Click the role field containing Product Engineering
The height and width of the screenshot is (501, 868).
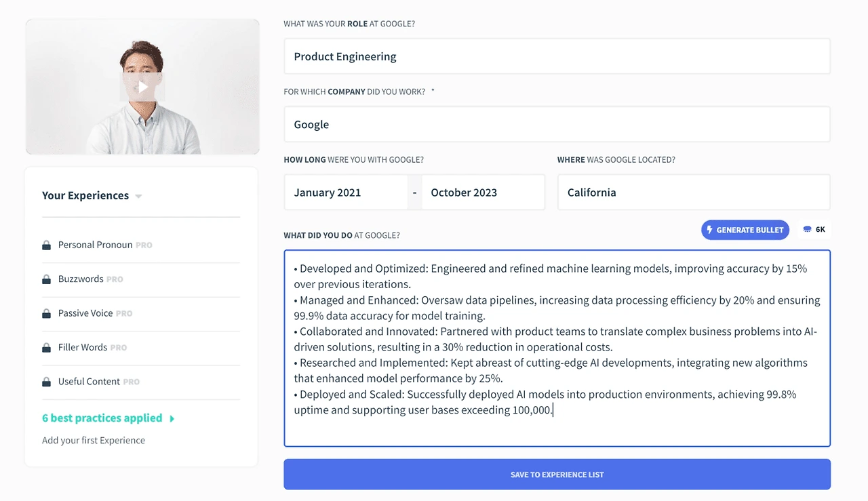tap(557, 56)
